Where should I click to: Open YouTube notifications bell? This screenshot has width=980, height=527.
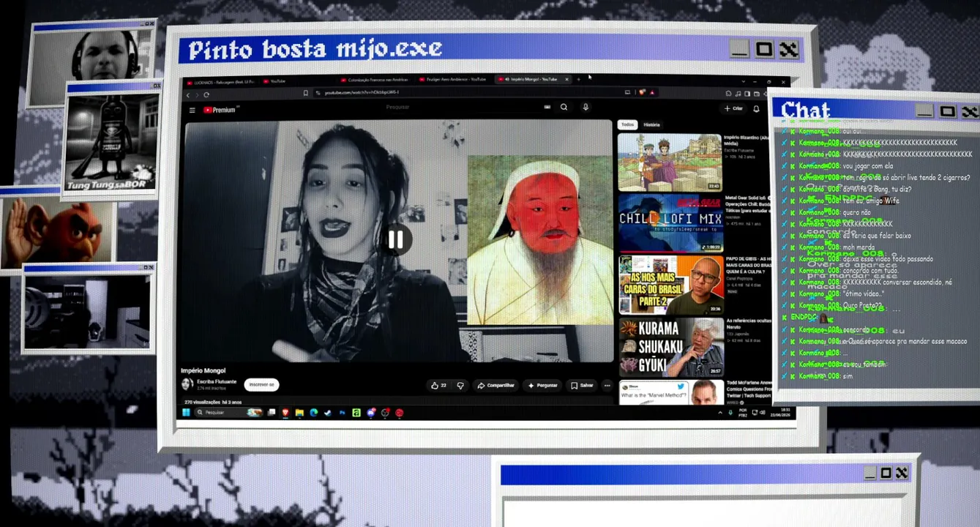point(756,108)
